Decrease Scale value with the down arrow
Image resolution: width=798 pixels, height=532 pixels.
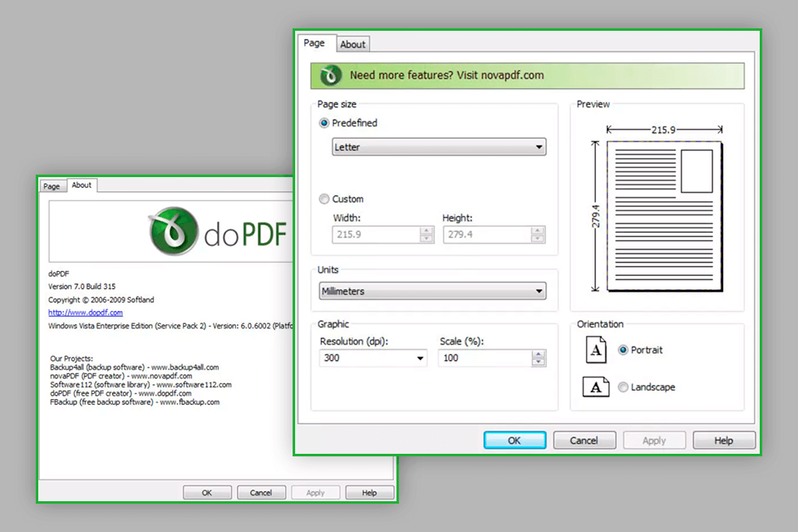[x=539, y=362]
